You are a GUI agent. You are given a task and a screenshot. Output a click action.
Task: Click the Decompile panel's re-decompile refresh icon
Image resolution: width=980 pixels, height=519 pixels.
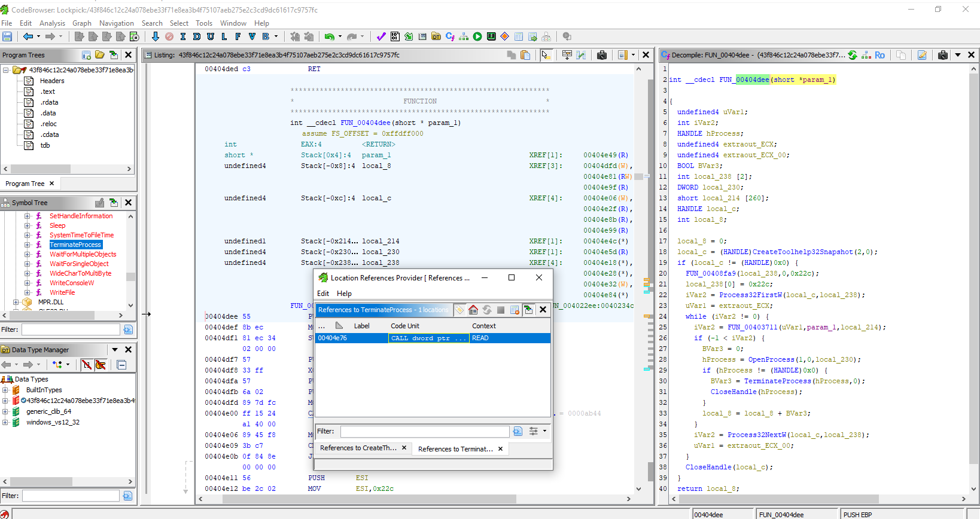[853, 55]
